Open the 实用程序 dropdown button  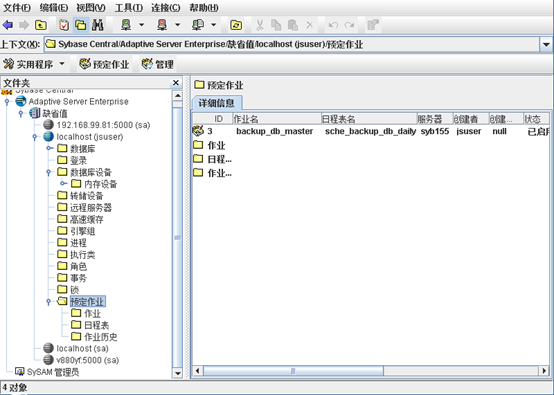pyautogui.click(x=34, y=64)
